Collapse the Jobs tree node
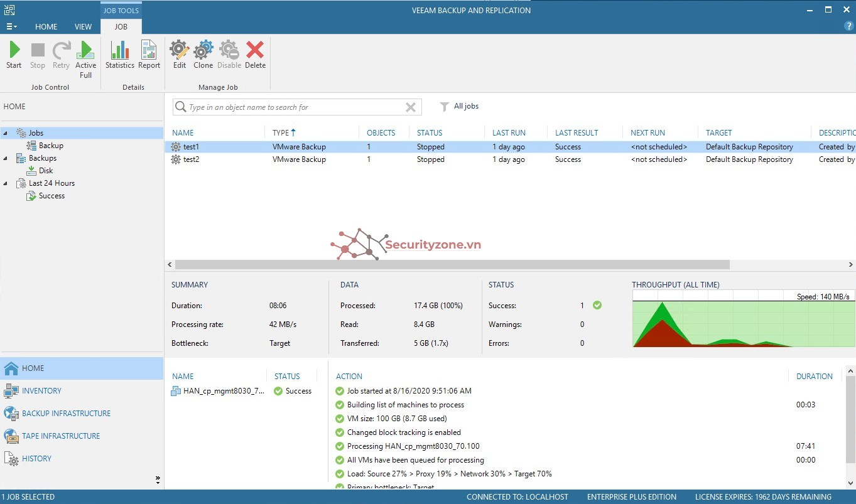 tap(6, 133)
